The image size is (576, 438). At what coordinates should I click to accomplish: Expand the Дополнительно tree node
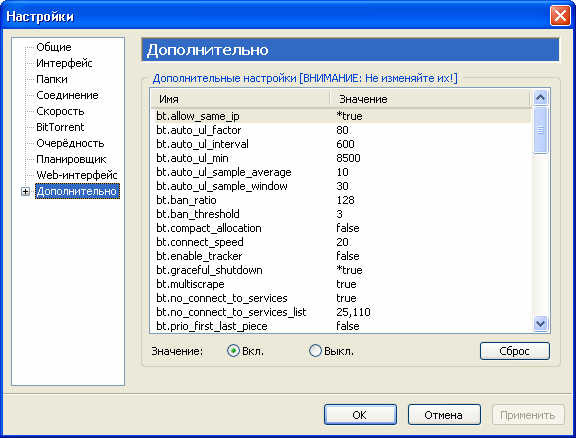[x=25, y=191]
